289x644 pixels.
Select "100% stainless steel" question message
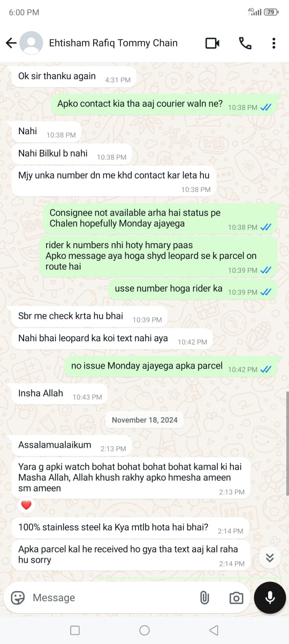130,528
